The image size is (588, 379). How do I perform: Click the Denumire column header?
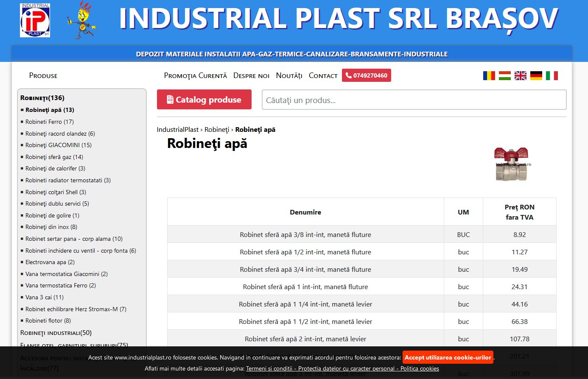(x=305, y=212)
